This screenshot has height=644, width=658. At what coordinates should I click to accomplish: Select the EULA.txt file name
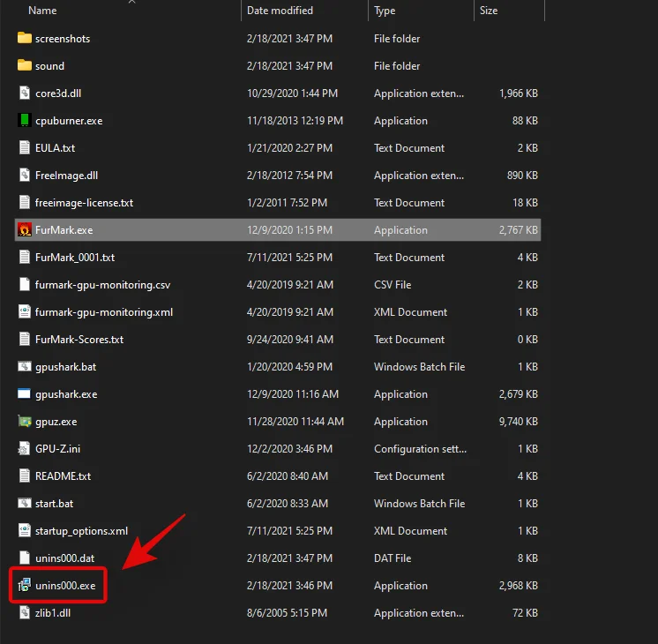pyautogui.click(x=55, y=148)
